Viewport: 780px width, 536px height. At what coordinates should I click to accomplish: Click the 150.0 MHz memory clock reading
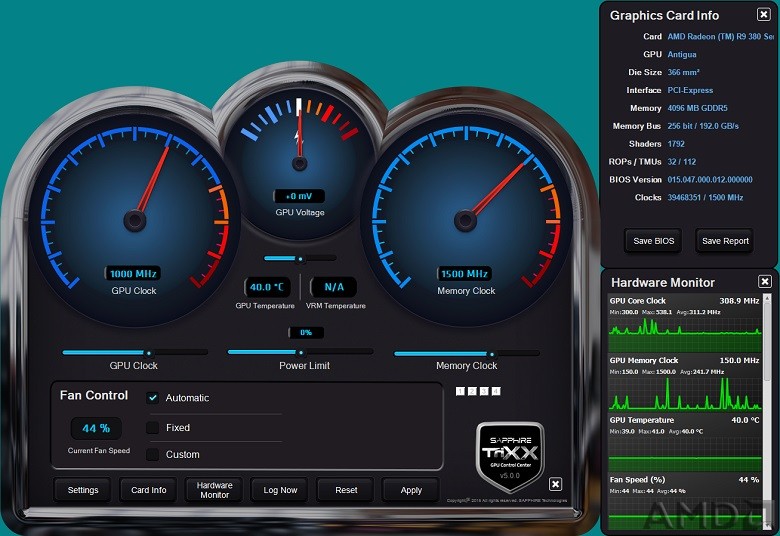click(x=739, y=360)
